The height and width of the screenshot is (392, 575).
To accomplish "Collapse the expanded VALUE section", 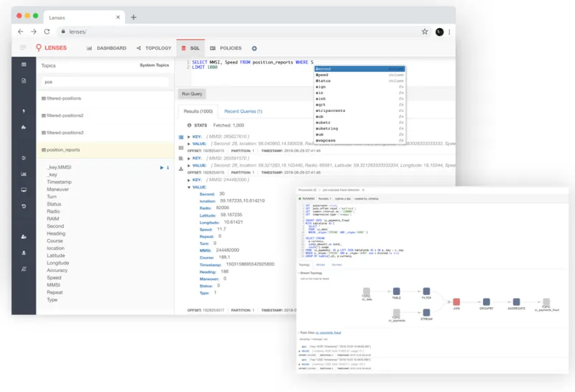I will [189, 187].
